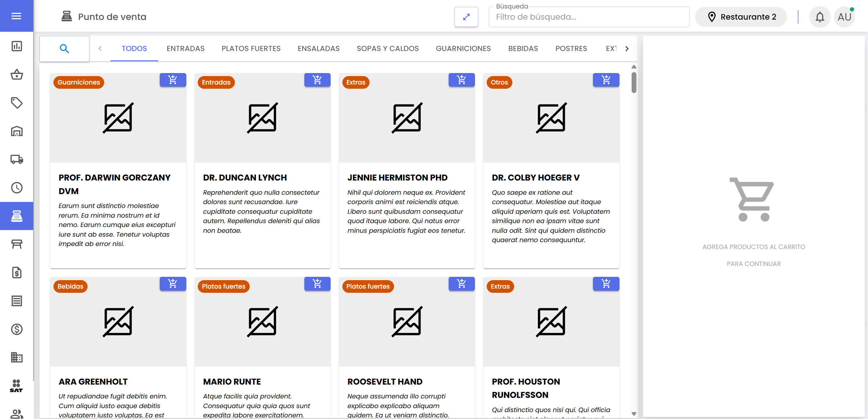The width and height of the screenshot is (868, 419).
Task: Add Dr. Colby Hoeger V to cart
Action: [606, 80]
